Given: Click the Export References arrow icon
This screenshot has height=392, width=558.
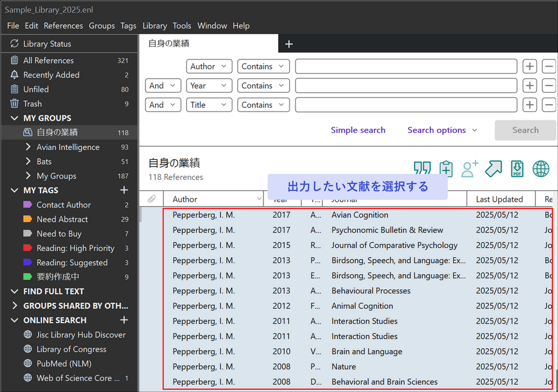Looking at the screenshot, I should tap(493, 169).
